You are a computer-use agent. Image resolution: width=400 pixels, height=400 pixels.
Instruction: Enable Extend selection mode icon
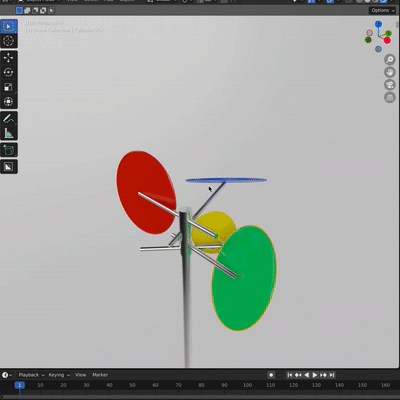[27, 10]
